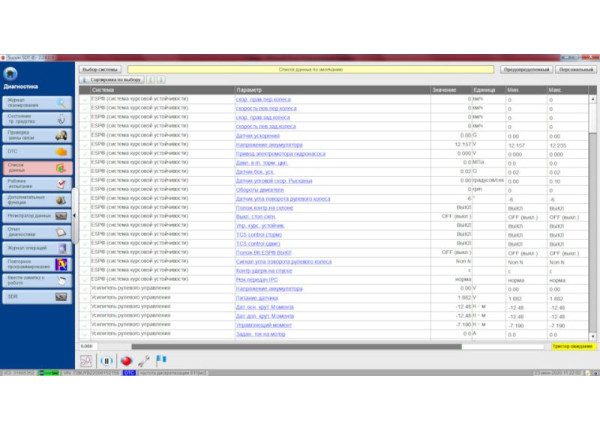600x430 pixels.
Task: Start recording with the red record button
Action: [126, 361]
